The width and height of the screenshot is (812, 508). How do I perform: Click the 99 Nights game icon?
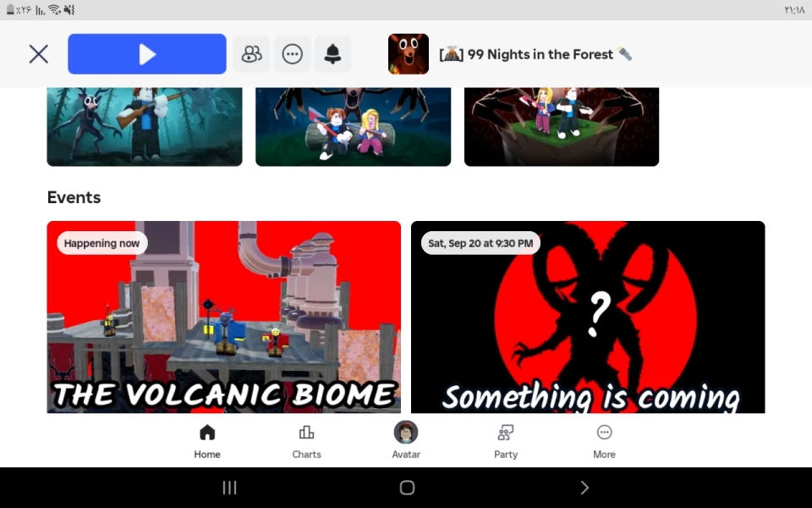tap(409, 54)
